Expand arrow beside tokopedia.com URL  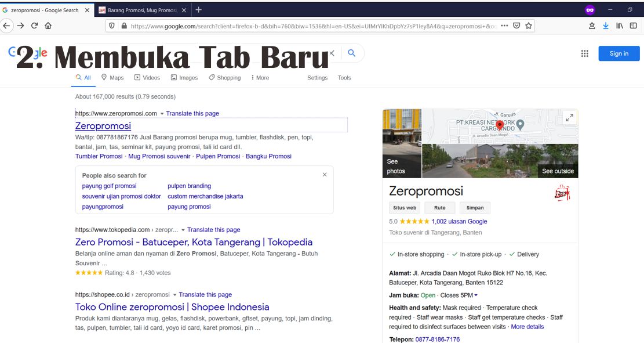click(x=183, y=230)
